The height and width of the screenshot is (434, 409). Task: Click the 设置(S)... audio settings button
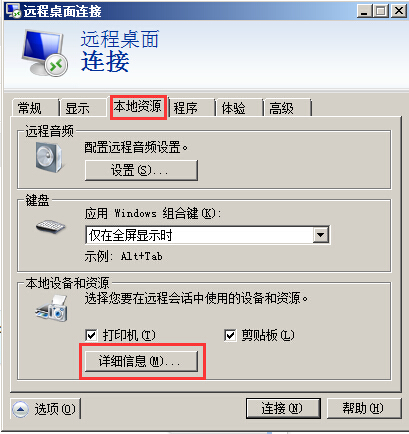click(x=141, y=170)
